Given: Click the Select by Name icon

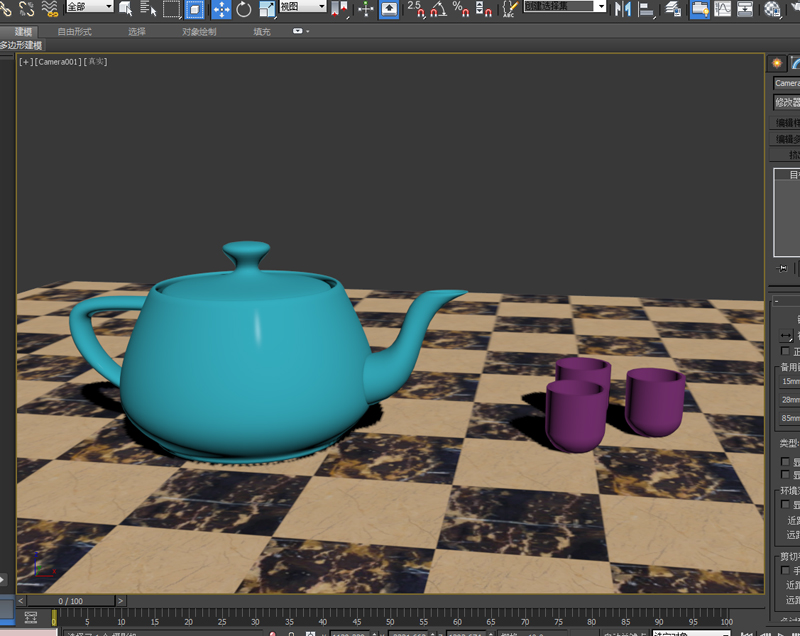Looking at the screenshot, I should (x=149, y=9).
